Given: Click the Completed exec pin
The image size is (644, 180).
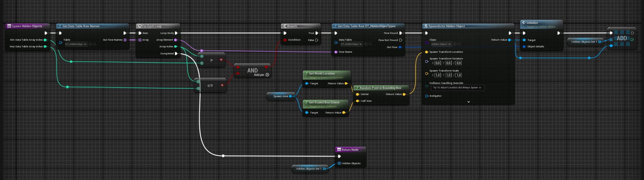Looking at the screenshot, I should click(x=176, y=53).
